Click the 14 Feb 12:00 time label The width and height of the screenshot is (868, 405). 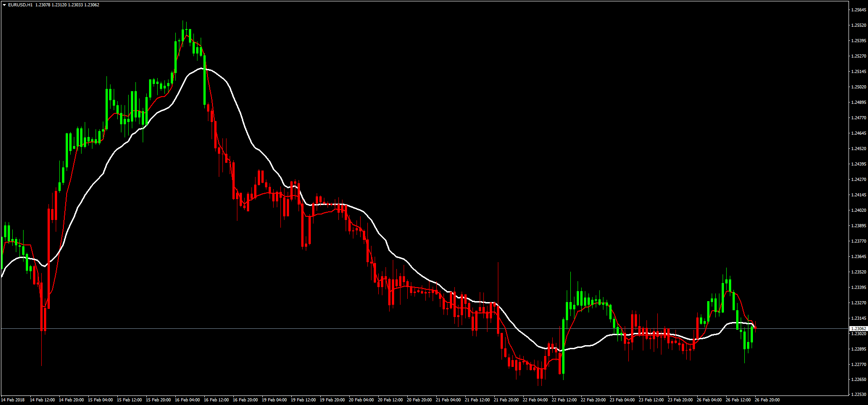point(42,400)
